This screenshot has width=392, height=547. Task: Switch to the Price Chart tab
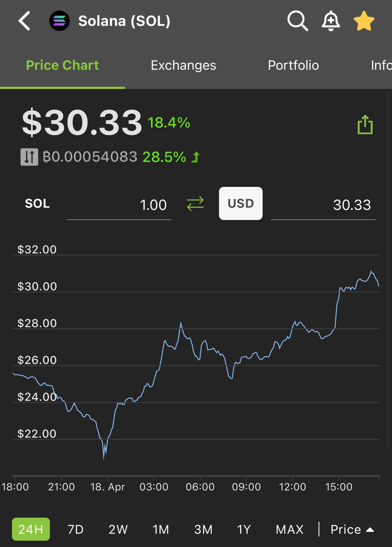62,65
